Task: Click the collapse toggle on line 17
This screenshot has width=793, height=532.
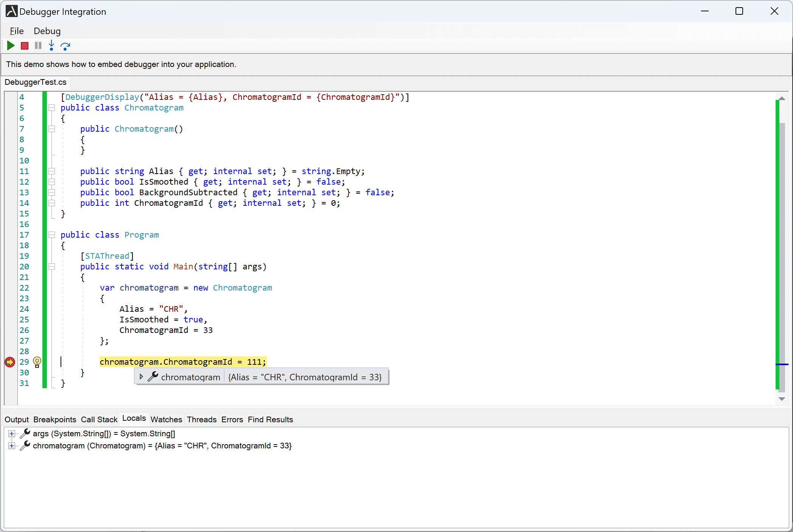Action: coord(51,235)
